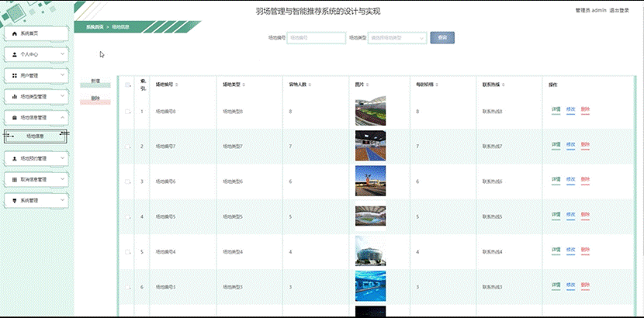The image size is (644, 318).
Task: Click 删除 for the 场地编号6 row
Action: click(585, 180)
